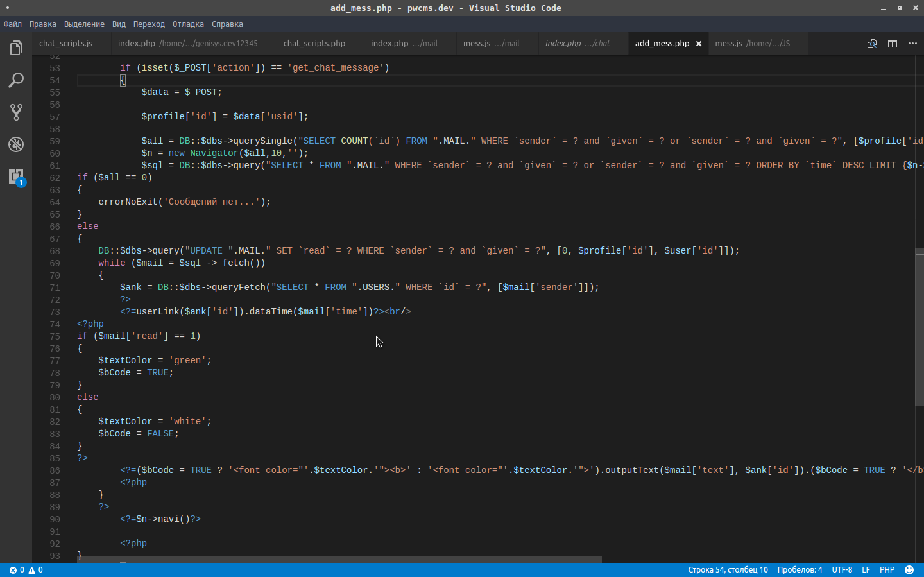This screenshot has height=577, width=924.
Task: Open the Extensions view with badge
Action: [16, 177]
